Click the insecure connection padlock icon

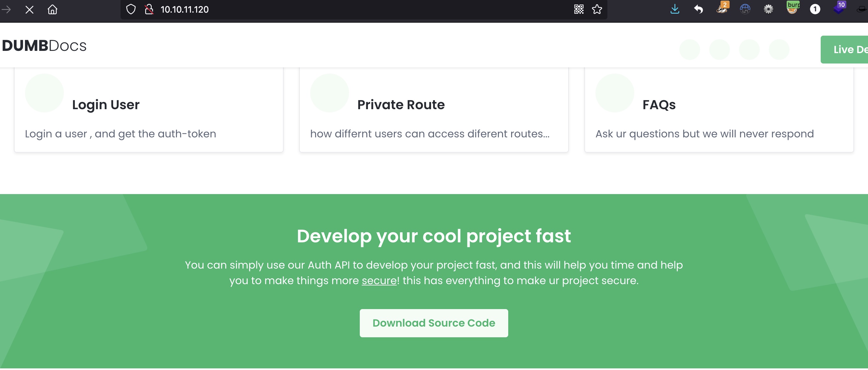click(x=149, y=9)
